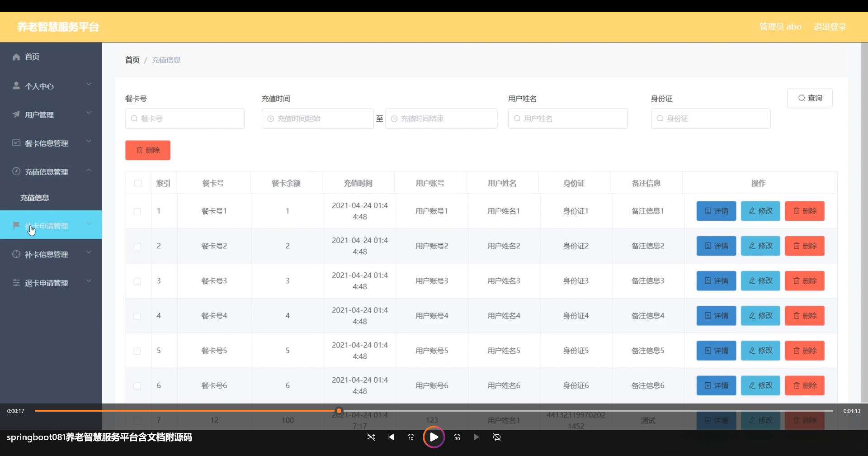Focus the 餐卡号 search input
Image resolution: width=868 pixels, height=456 pixels.
click(x=185, y=119)
